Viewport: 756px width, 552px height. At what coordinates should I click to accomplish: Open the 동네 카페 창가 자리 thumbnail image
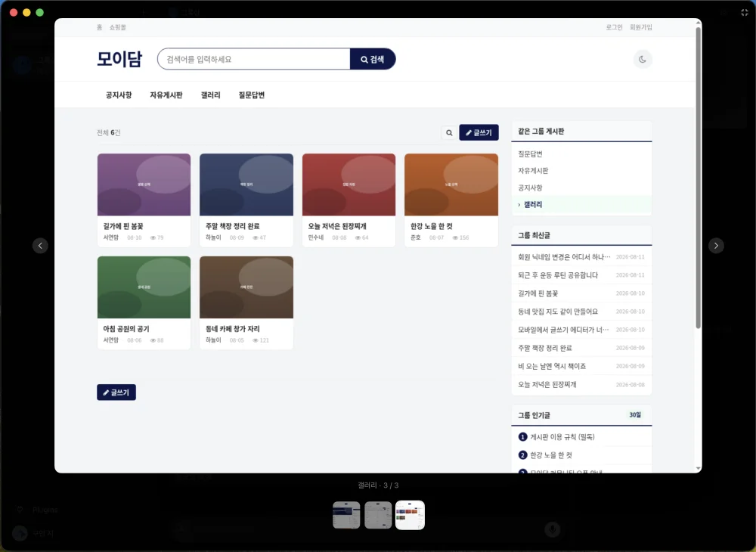[x=246, y=287]
